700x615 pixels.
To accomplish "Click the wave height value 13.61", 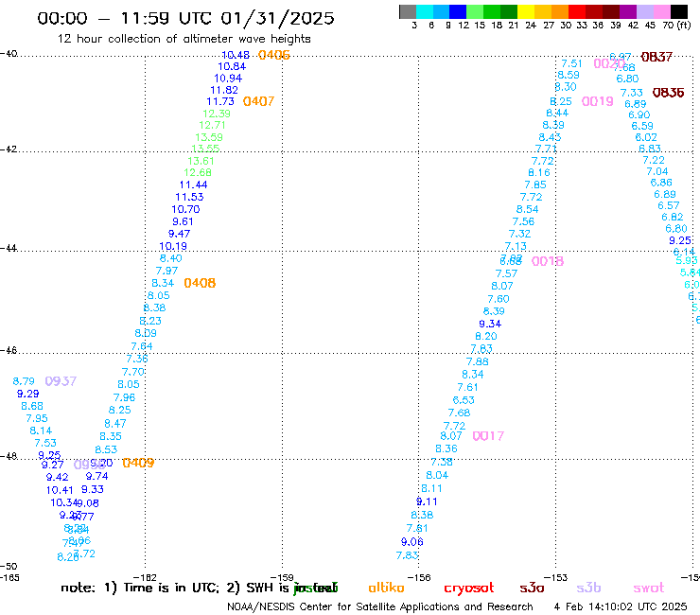I will 201,161.
